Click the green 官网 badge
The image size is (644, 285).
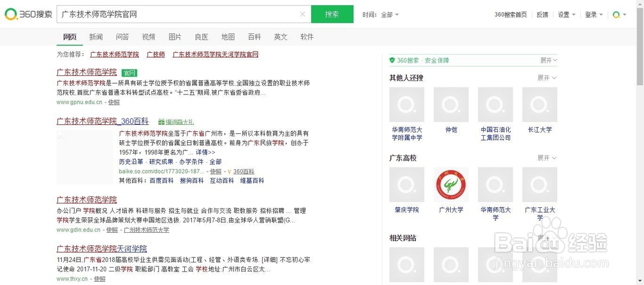(129, 73)
